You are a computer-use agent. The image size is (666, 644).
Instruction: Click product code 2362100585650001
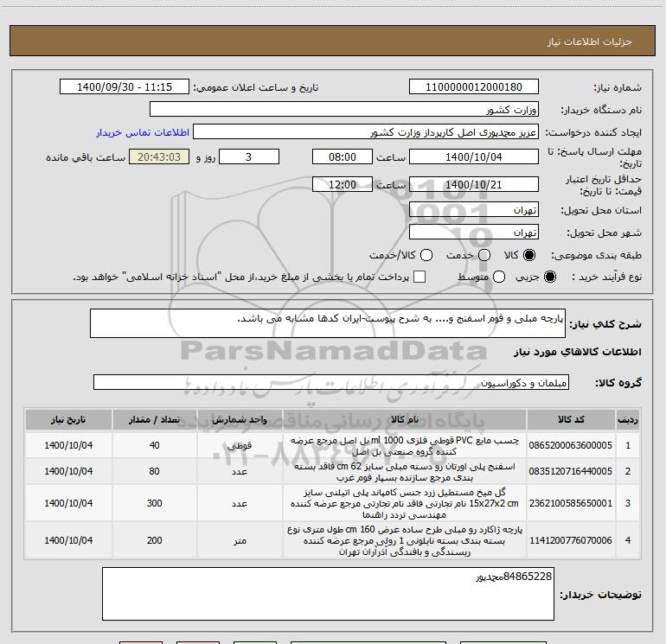571,503
